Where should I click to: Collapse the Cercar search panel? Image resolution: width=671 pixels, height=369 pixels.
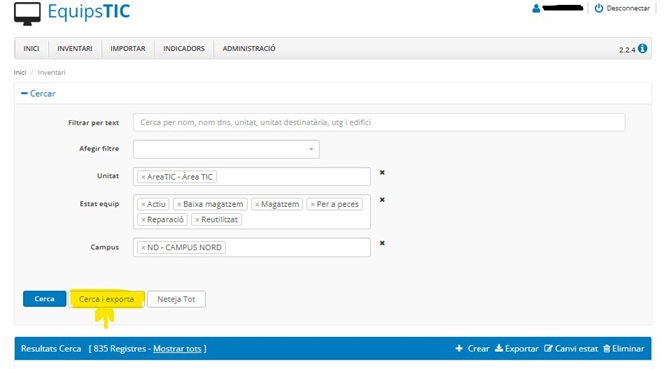(38, 93)
